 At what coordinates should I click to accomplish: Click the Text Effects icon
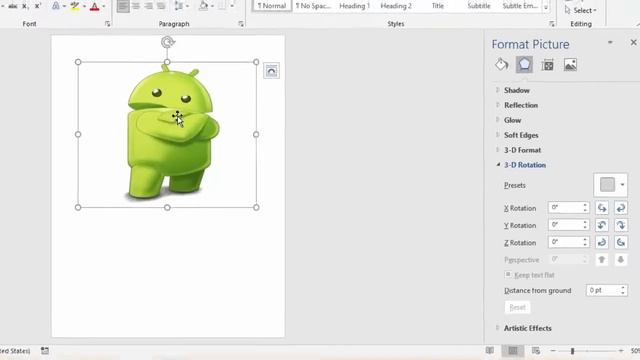pyautogui.click(x=56, y=6)
